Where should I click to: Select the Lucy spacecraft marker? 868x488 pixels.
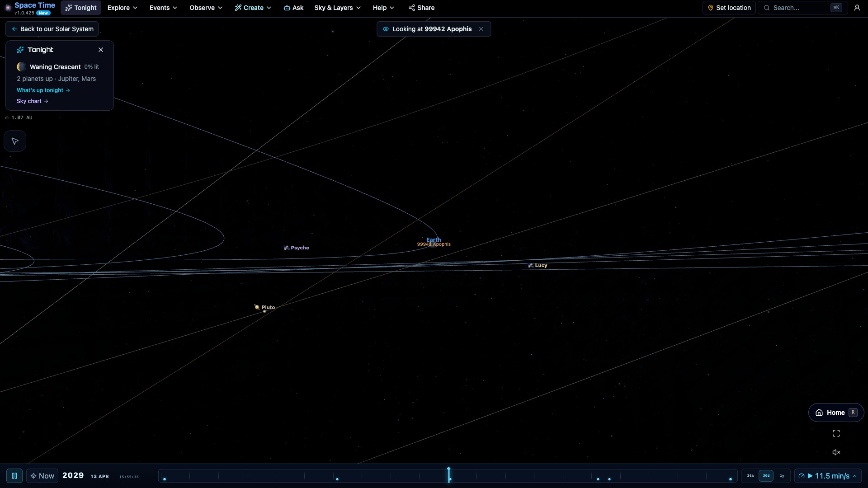click(538, 265)
